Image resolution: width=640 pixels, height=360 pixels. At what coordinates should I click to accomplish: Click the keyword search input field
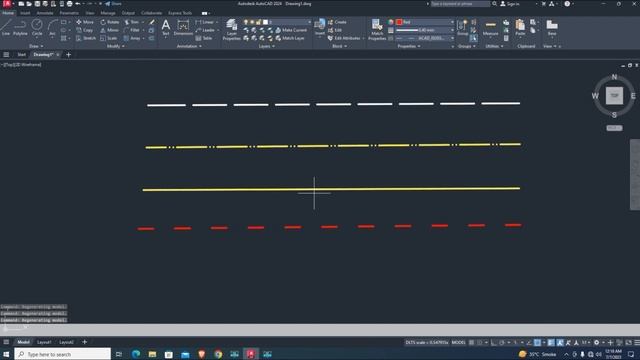pos(460,4)
